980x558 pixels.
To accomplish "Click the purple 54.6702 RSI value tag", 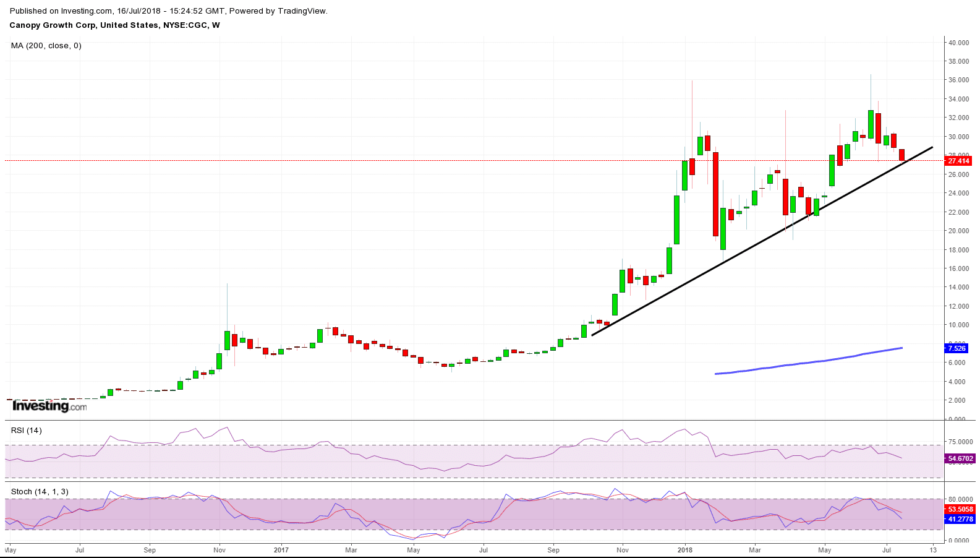I will (960, 458).
